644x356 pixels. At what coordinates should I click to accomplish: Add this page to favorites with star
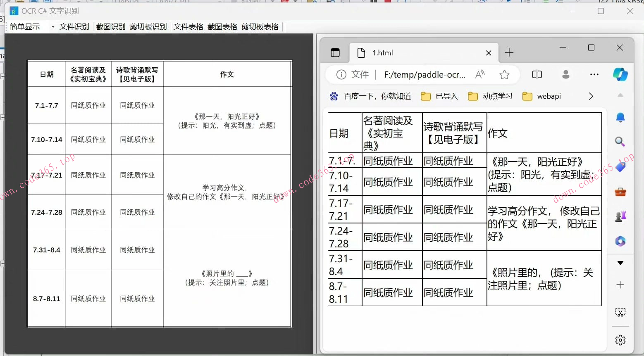[x=504, y=74]
